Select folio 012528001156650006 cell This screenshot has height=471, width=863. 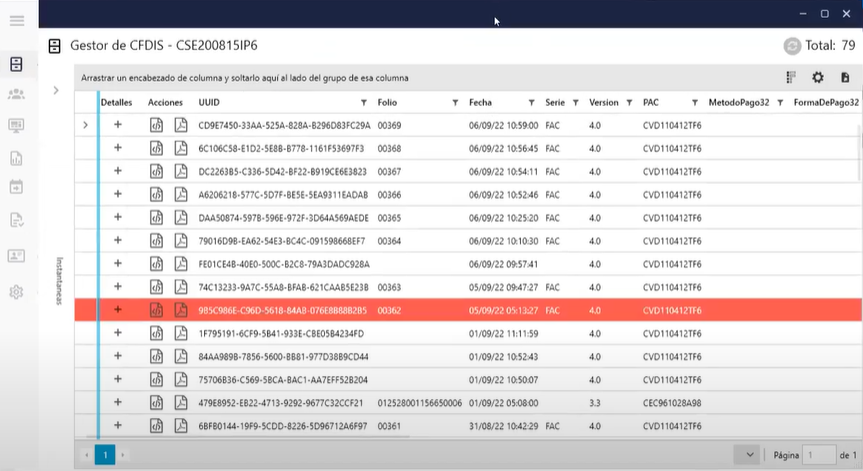pyautogui.click(x=419, y=403)
